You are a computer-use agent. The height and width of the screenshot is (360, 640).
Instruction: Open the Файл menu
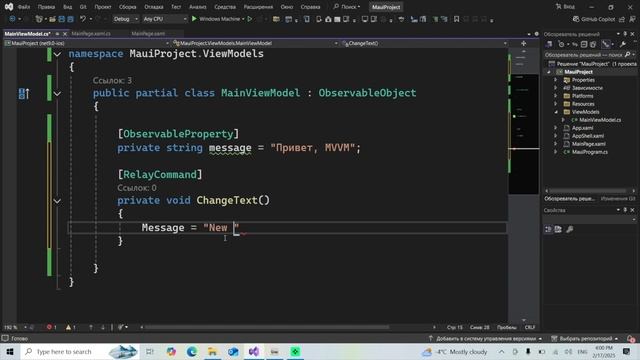click(x=24, y=7)
